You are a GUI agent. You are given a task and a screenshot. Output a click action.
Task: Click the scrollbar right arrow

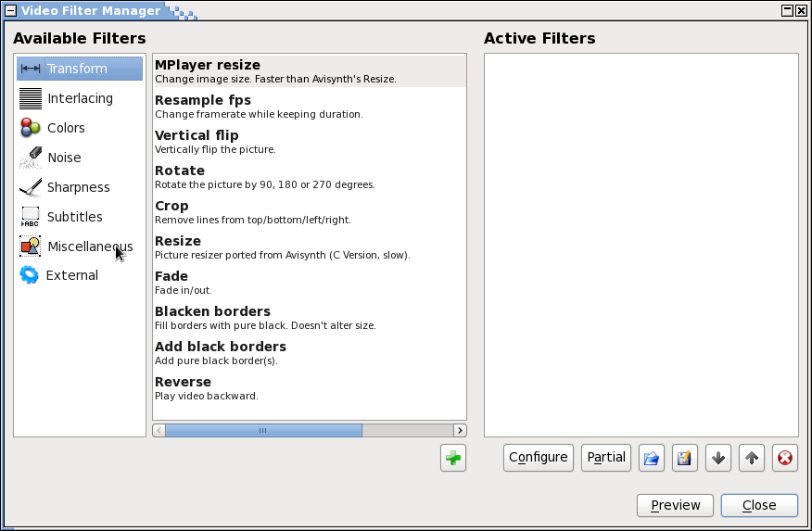tap(460, 431)
